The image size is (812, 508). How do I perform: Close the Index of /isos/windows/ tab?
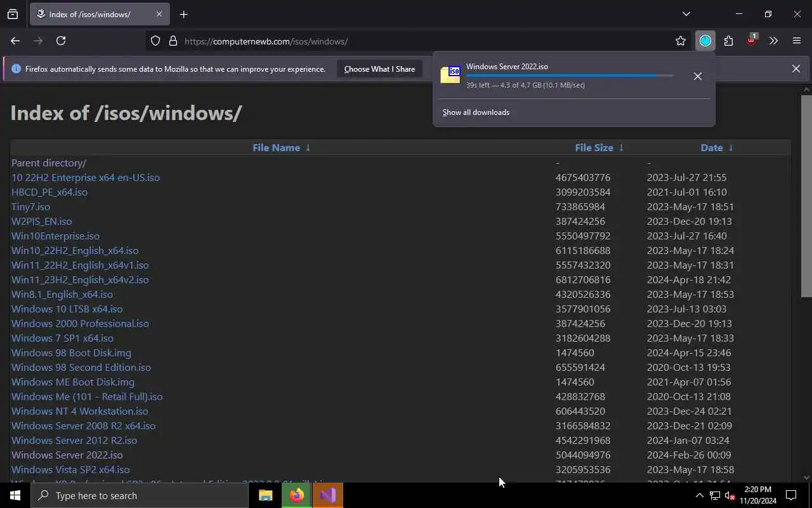[159, 14]
